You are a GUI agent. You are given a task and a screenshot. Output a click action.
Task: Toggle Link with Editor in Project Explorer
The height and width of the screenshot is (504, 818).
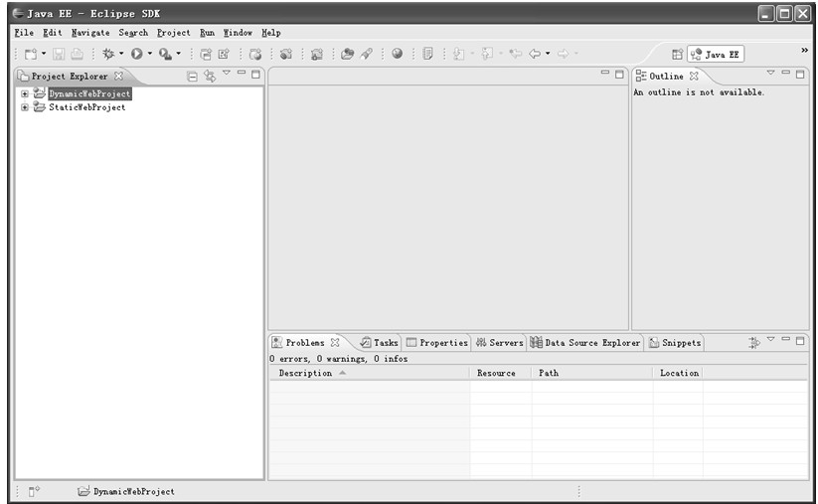210,77
